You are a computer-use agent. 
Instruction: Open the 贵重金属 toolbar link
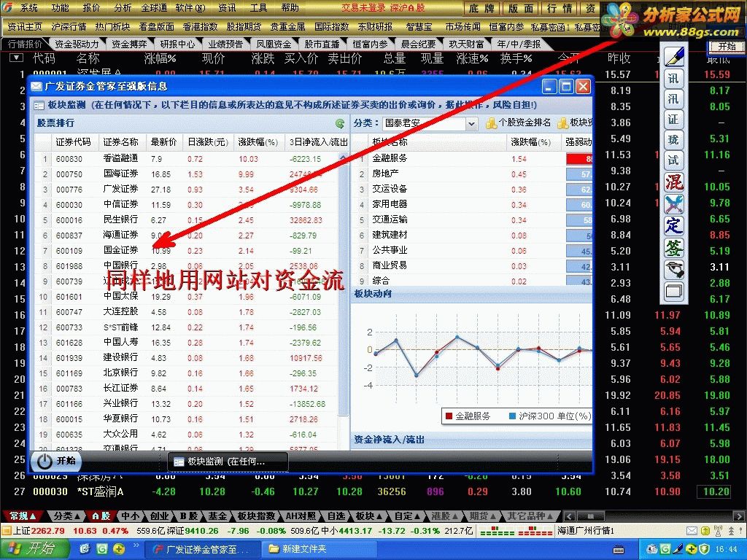[287, 27]
